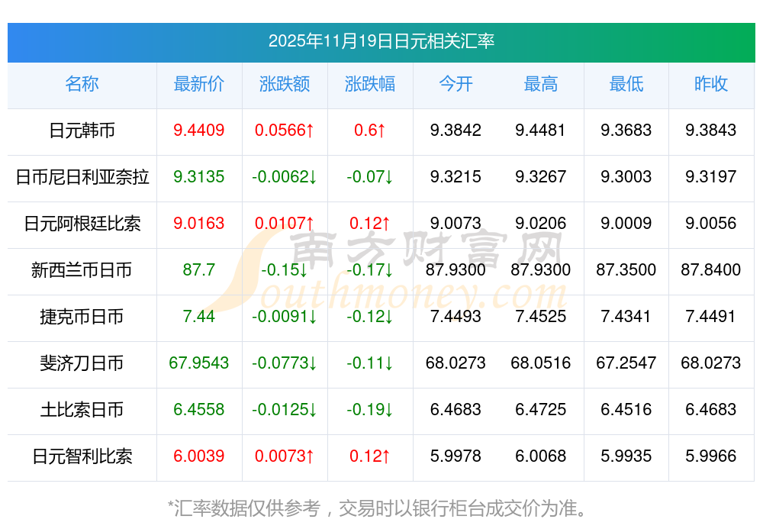Screen dimensions: 763x532
Task: Select the change value -0.0773↓
Action: coord(285,363)
